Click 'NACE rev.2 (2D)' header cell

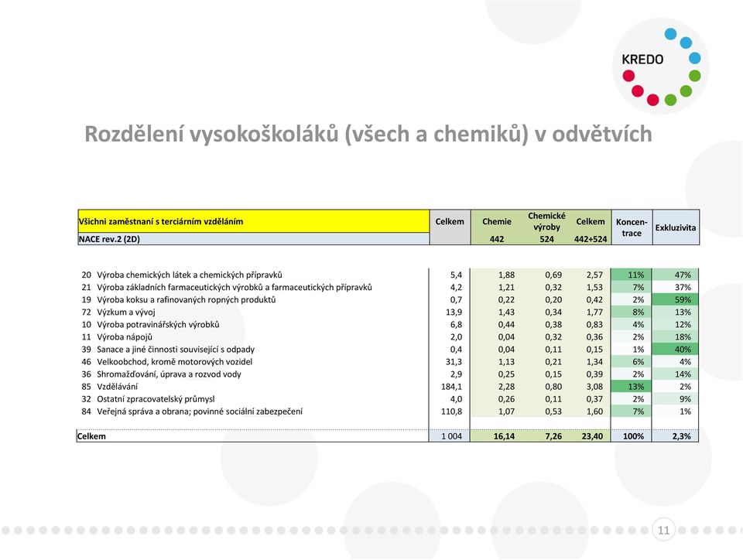pyautogui.click(x=254, y=238)
